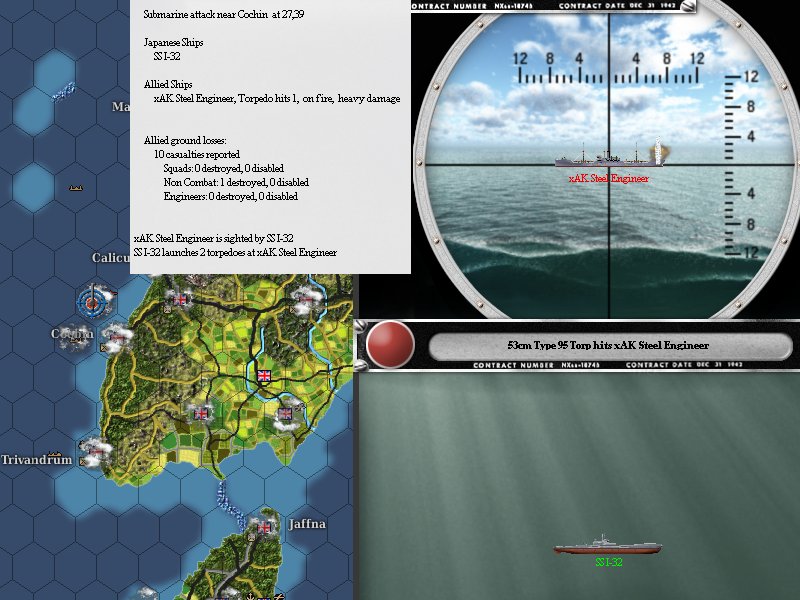Select the British flag unit beside Jaffna
This screenshot has width=800, height=600.
(x=264, y=528)
